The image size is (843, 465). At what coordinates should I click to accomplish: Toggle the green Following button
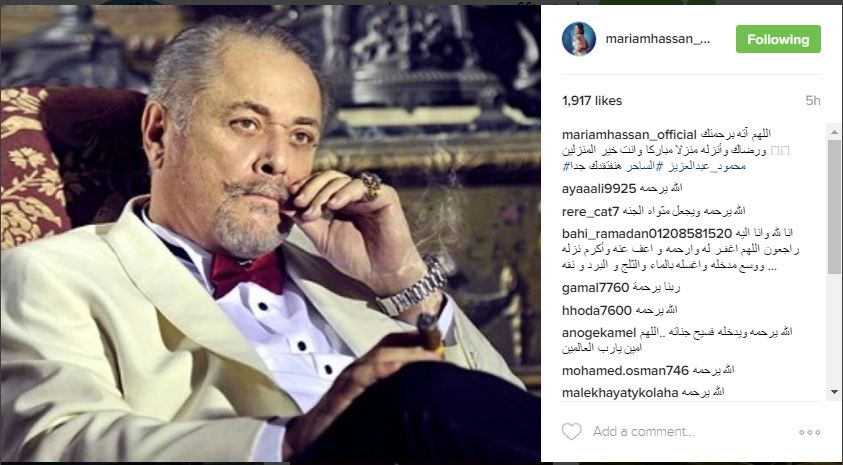(778, 39)
